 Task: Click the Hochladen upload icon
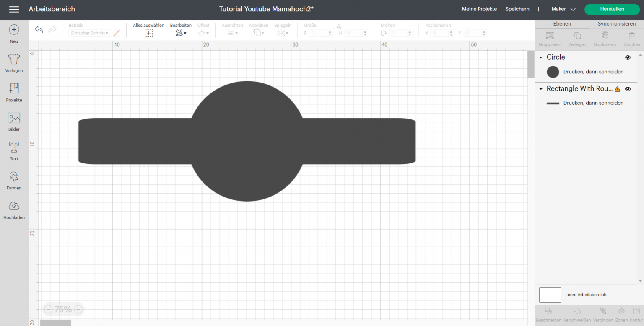tap(14, 206)
